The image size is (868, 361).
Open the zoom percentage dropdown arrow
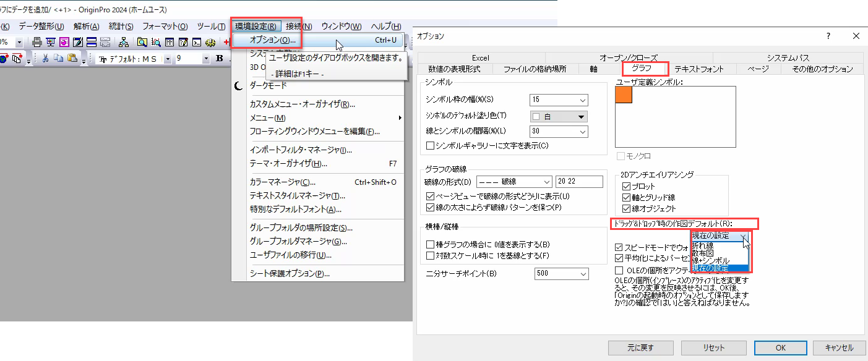click(x=19, y=42)
